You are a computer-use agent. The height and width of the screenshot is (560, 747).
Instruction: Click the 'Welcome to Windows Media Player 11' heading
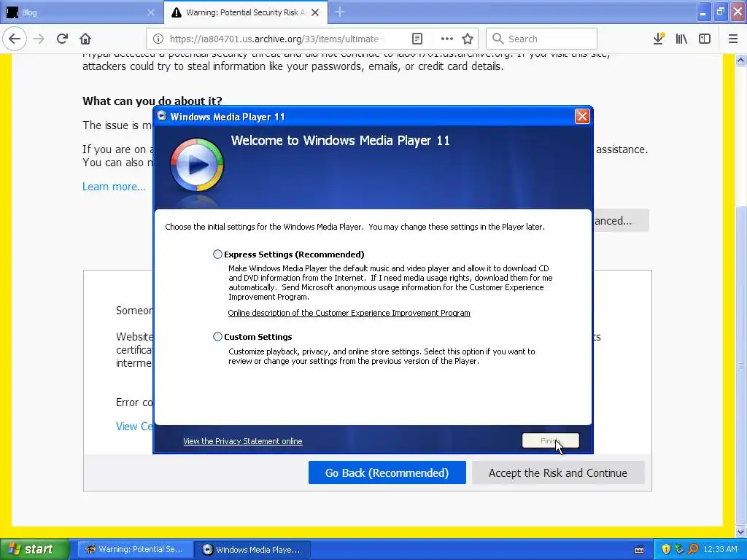click(x=340, y=141)
